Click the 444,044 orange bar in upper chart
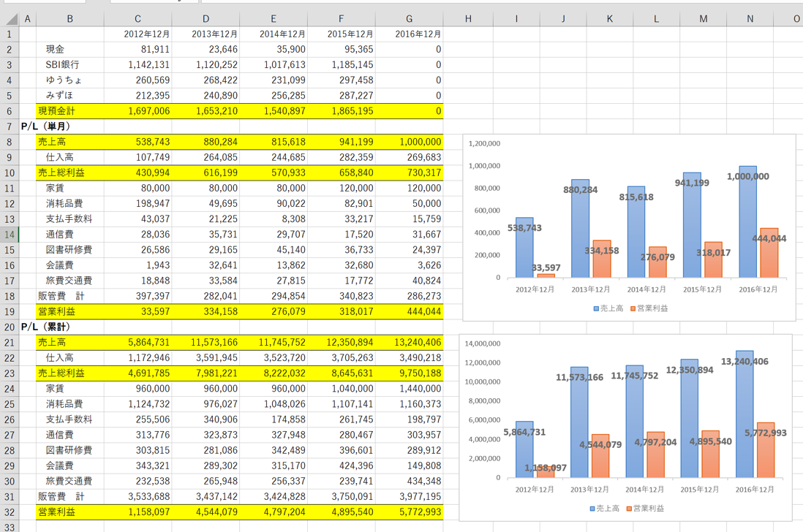The image size is (803, 532). pos(769,253)
